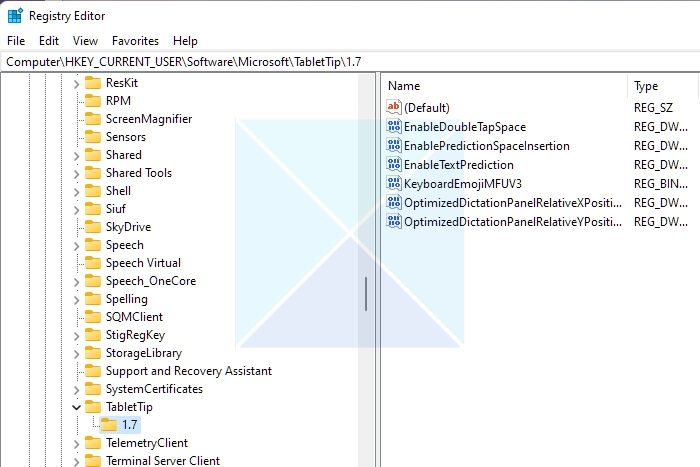Open the Favorites menu

pyautogui.click(x=135, y=41)
